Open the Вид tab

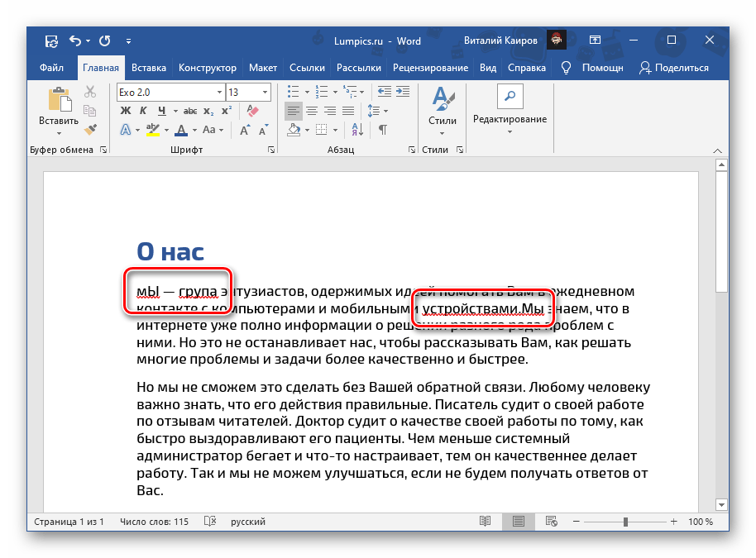[488, 68]
